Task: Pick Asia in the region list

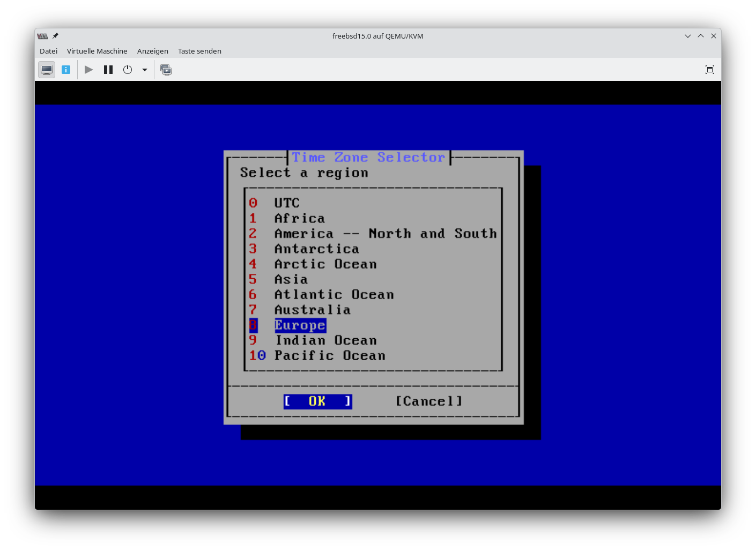Action: pos(291,280)
